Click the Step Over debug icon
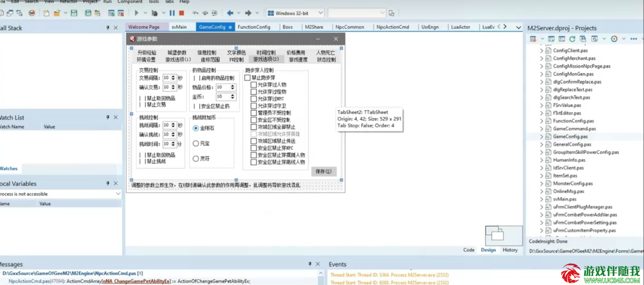Screen dimensions: 644x285 coord(205,13)
